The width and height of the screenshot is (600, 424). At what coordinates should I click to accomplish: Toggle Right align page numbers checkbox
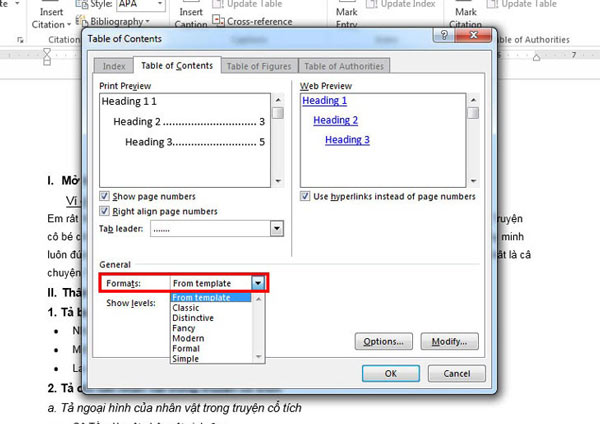click(105, 211)
